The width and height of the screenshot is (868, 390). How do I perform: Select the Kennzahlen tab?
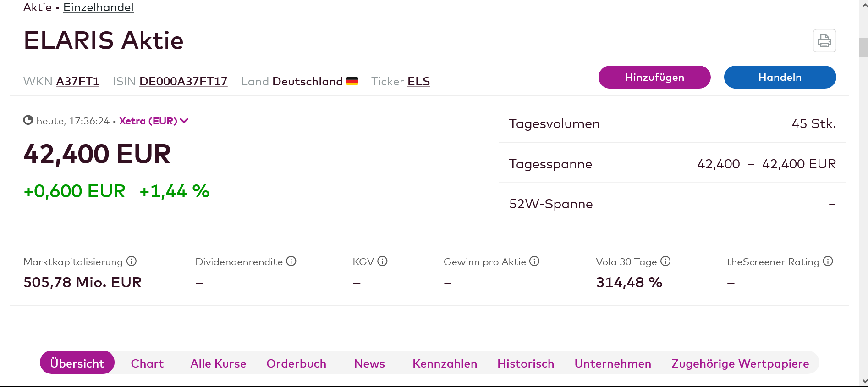click(x=445, y=363)
